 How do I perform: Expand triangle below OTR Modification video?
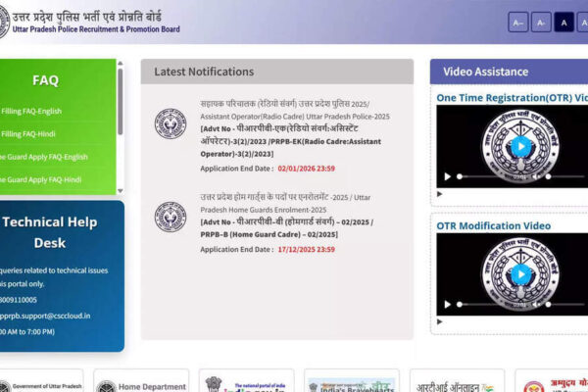click(x=439, y=321)
